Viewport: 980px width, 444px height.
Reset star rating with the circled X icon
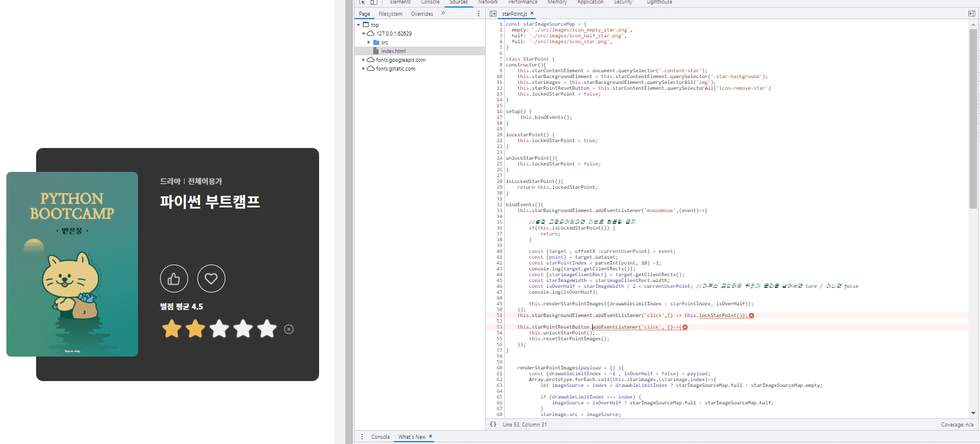point(289,329)
